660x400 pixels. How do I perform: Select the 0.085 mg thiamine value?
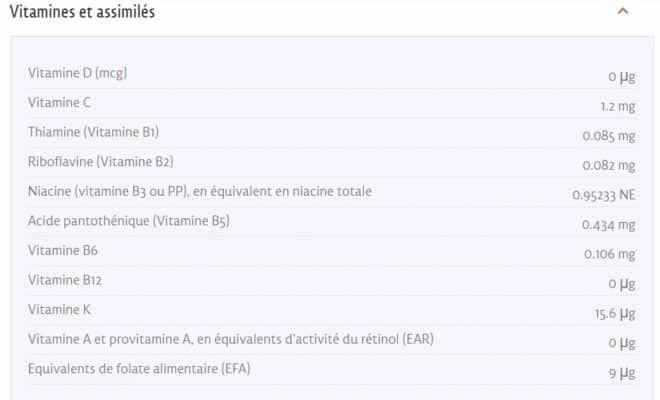click(609, 135)
